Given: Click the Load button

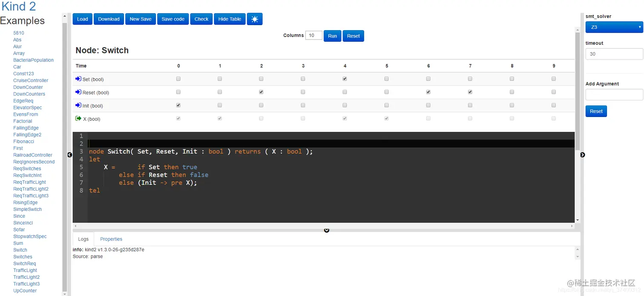Looking at the screenshot, I should [x=83, y=19].
